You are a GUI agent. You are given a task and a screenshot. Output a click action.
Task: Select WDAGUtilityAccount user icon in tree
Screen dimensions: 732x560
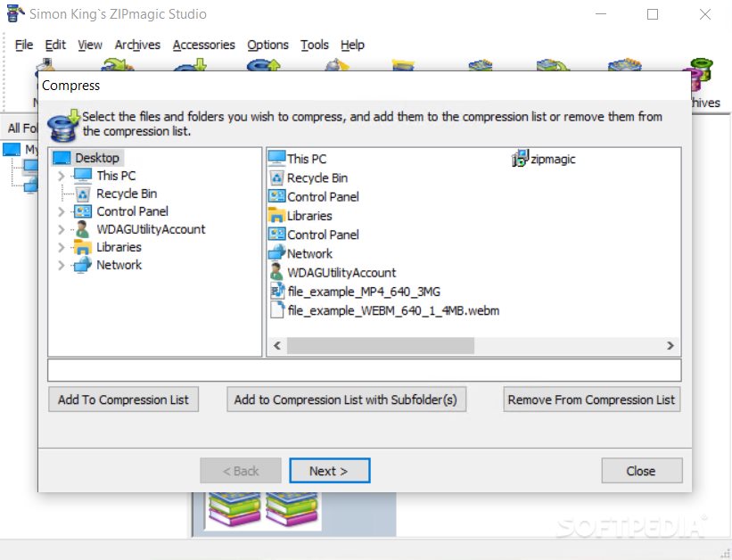(x=83, y=229)
